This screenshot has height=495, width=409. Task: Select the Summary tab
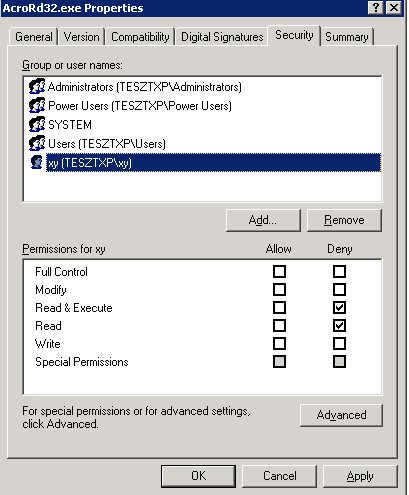(x=347, y=37)
